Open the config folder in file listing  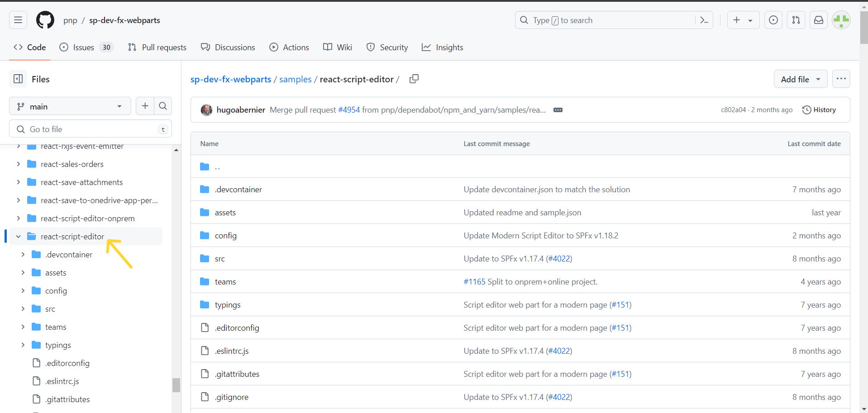225,235
